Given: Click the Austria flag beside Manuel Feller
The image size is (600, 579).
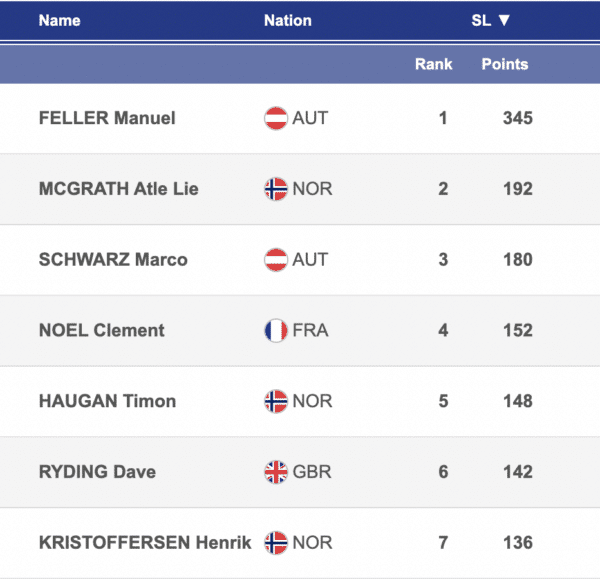Looking at the screenshot, I should pyautogui.click(x=275, y=118).
